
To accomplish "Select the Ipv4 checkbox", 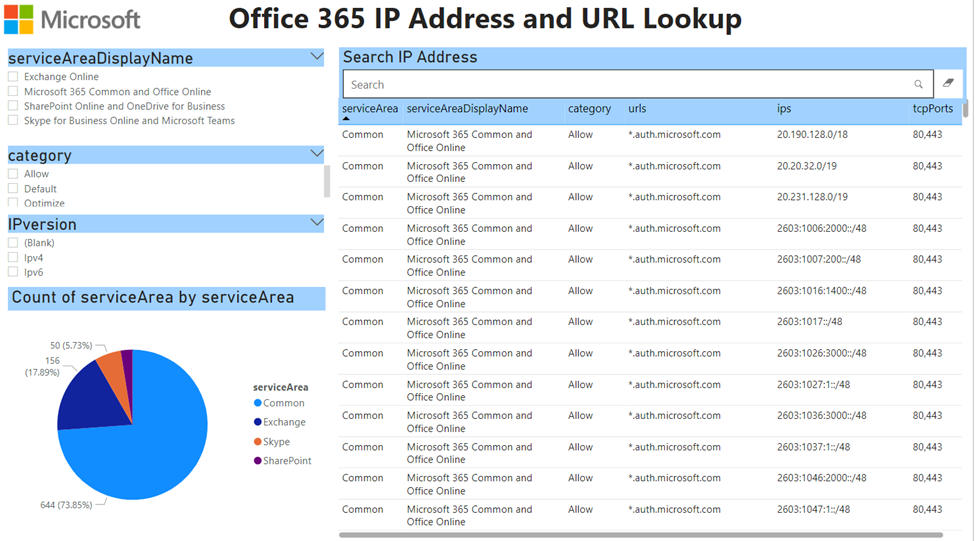I will pos(13,257).
